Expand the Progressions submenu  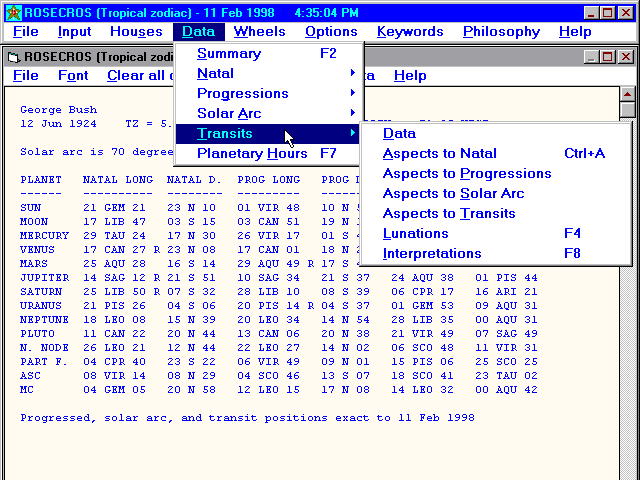242,94
